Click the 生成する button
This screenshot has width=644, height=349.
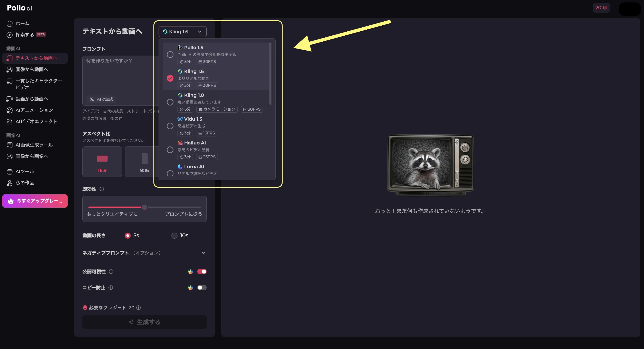[145, 322]
